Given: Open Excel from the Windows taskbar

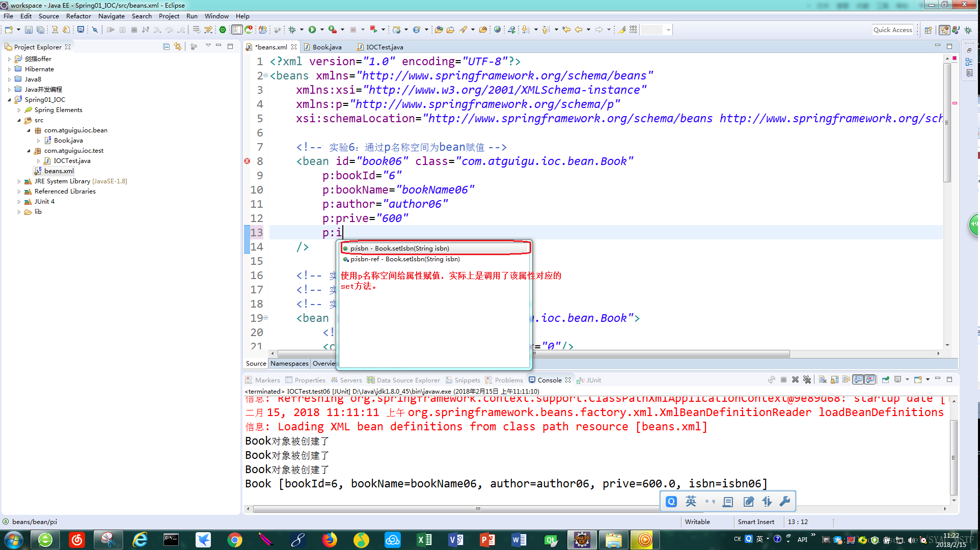Looking at the screenshot, I should 424,540.
